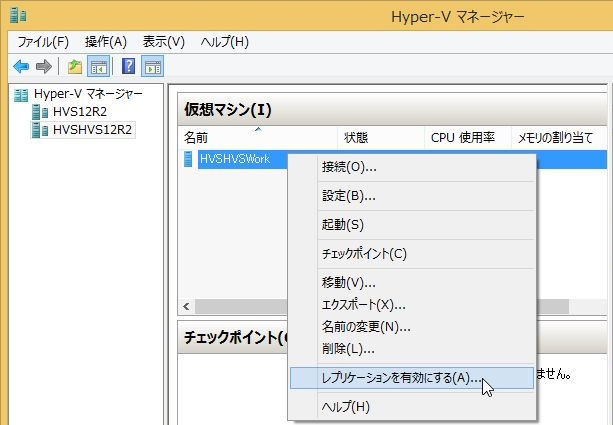Toggle the Show/Hide Action Pane icon
The width and height of the screenshot is (613, 425).
pos(152,66)
